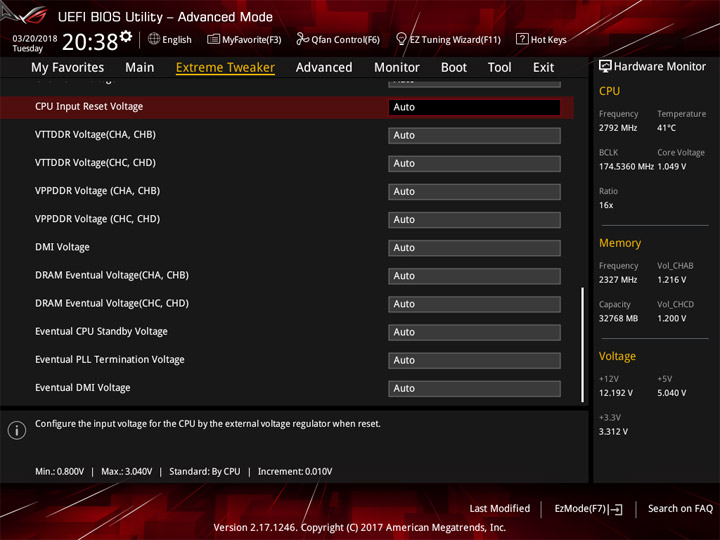Open the Main tab
The height and width of the screenshot is (540, 720).
point(140,68)
